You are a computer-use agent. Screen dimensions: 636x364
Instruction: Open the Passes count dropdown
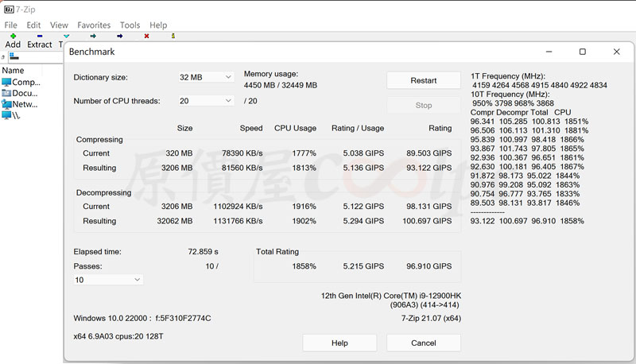coord(108,280)
